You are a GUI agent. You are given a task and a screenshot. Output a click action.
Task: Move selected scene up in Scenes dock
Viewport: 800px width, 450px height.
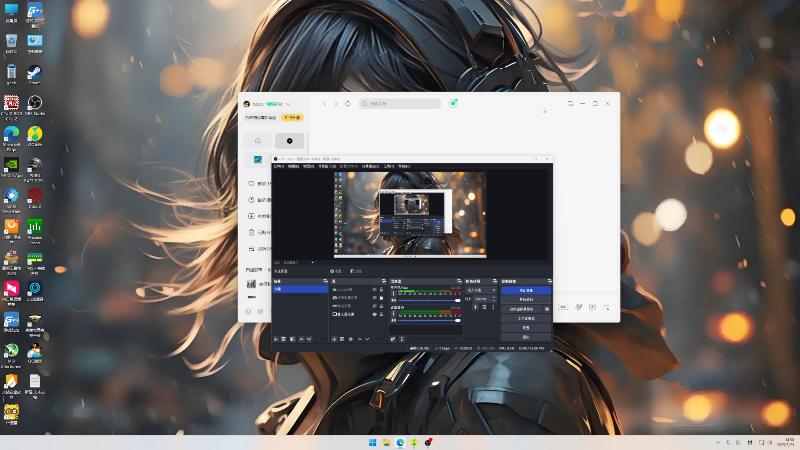(302, 339)
